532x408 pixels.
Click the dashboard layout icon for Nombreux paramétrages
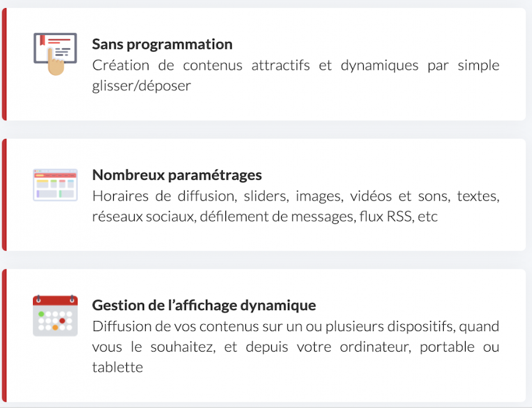pos(55,185)
